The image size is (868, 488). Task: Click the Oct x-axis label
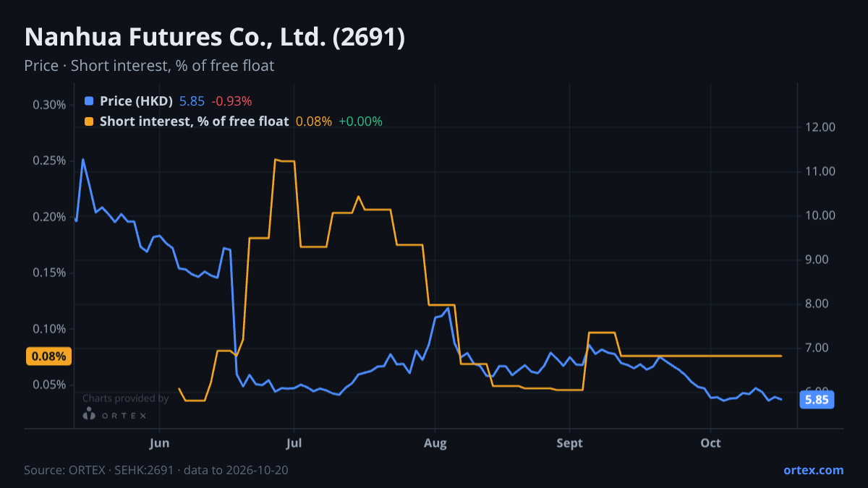click(x=711, y=443)
